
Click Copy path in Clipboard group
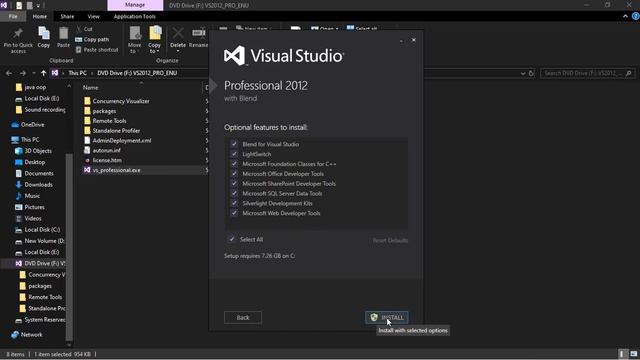pyautogui.click(x=92, y=40)
